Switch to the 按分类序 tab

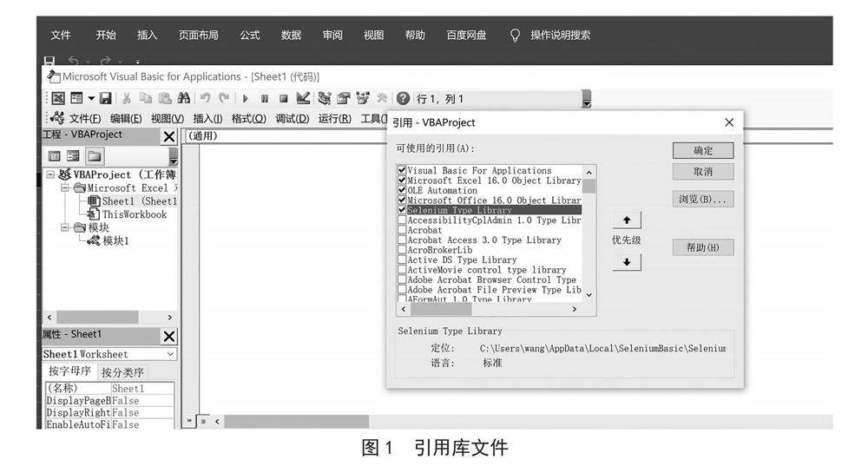pos(122,372)
